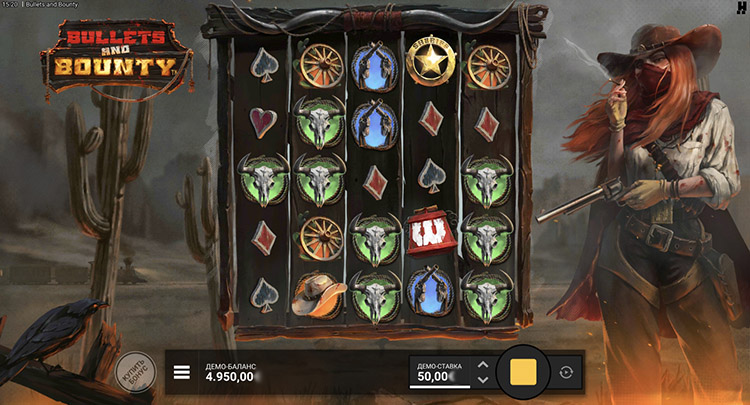The image size is (750, 405).
Task: Click the yellow spin button
Action: (523, 372)
